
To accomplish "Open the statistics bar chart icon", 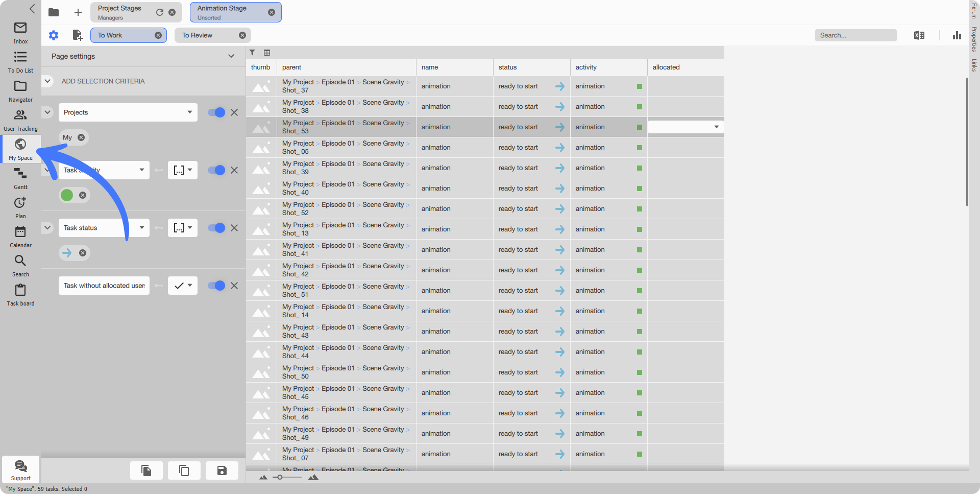I will 957,35.
